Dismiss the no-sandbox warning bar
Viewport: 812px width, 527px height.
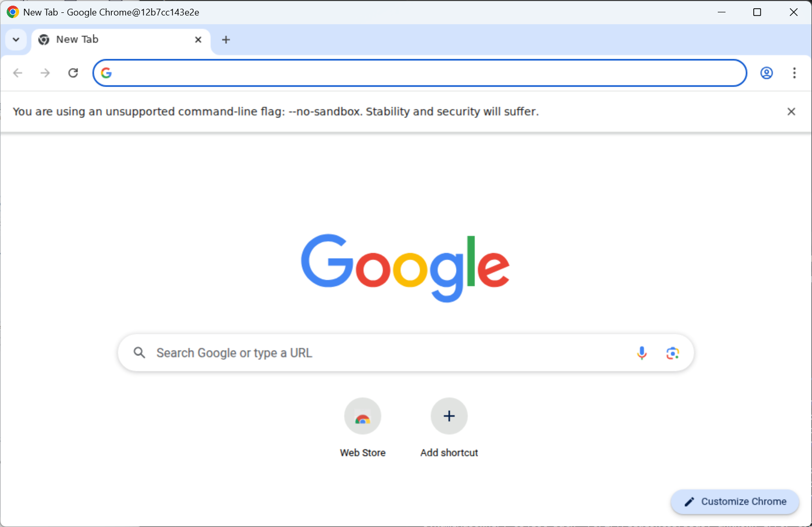tap(791, 111)
